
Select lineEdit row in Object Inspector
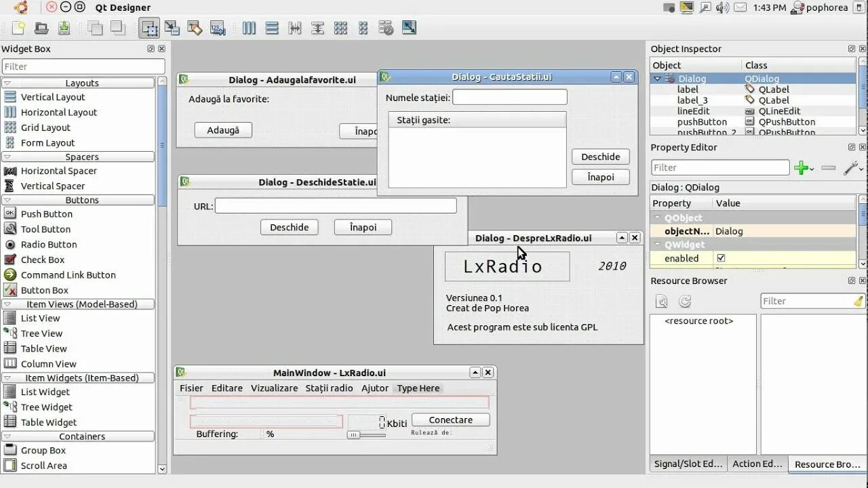pos(753,111)
